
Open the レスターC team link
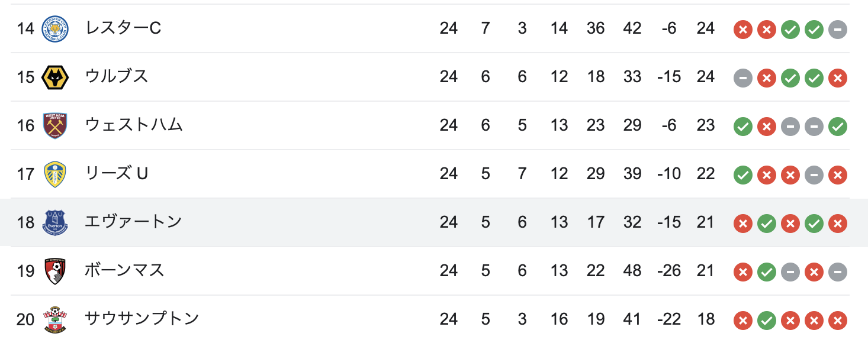123,28
